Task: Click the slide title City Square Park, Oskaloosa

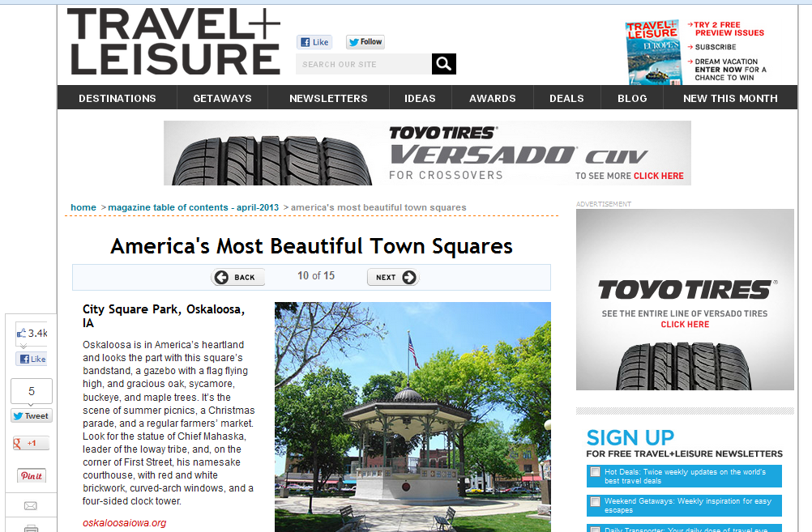Action: tap(164, 316)
